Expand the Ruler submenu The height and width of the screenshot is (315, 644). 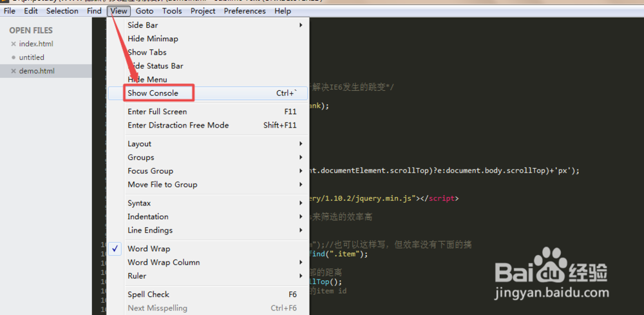tap(208, 276)
